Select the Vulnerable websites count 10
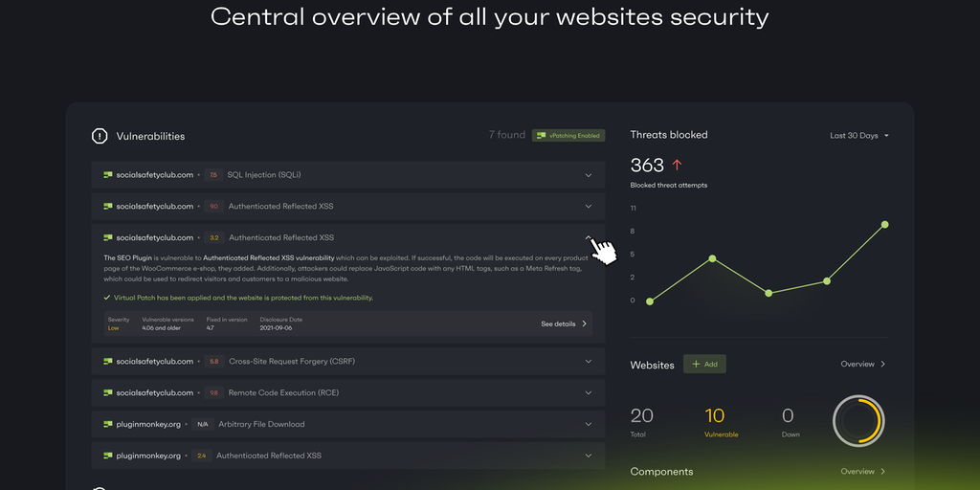The height and width of the screenshot is (490, 980). [714, 415]
